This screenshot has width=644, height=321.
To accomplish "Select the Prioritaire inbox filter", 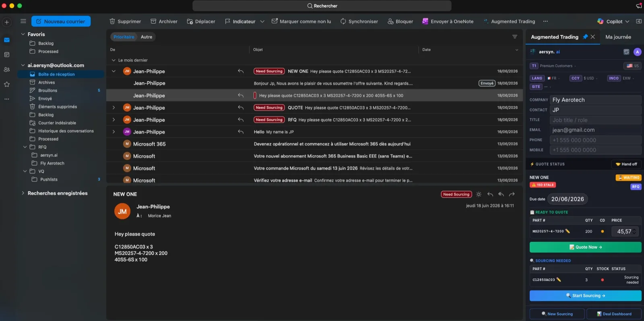I will click(124, 37).
